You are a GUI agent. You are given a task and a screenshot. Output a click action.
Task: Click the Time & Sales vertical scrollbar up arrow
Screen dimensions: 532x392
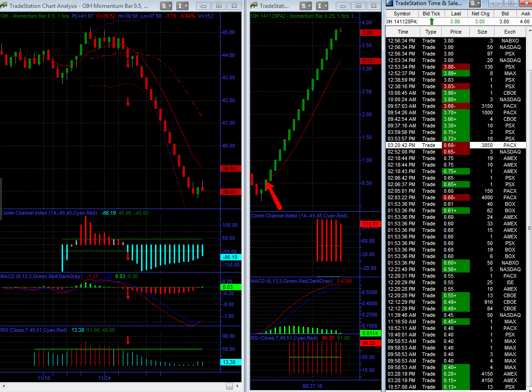pyautogui.click(x=529, y=31)
